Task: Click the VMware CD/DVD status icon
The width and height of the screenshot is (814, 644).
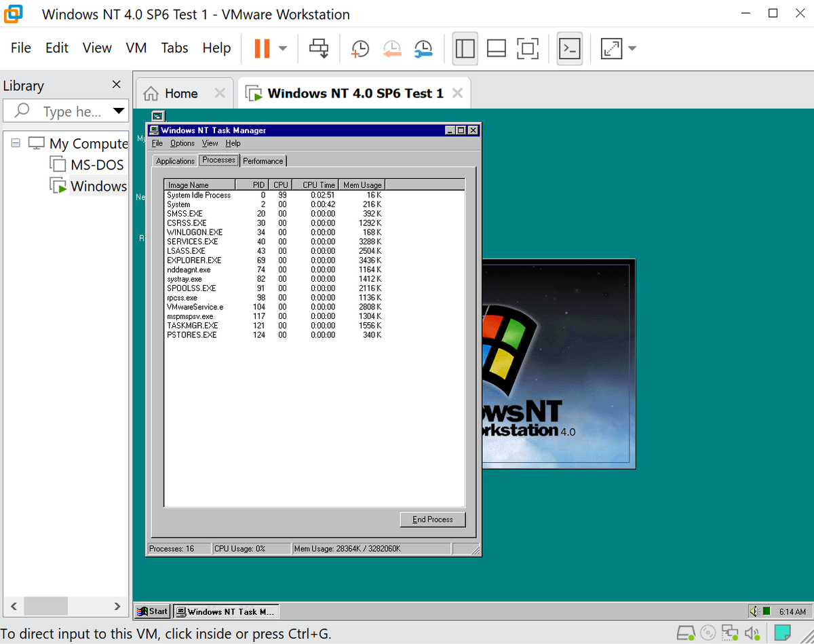Action: (x=708, y=633)
